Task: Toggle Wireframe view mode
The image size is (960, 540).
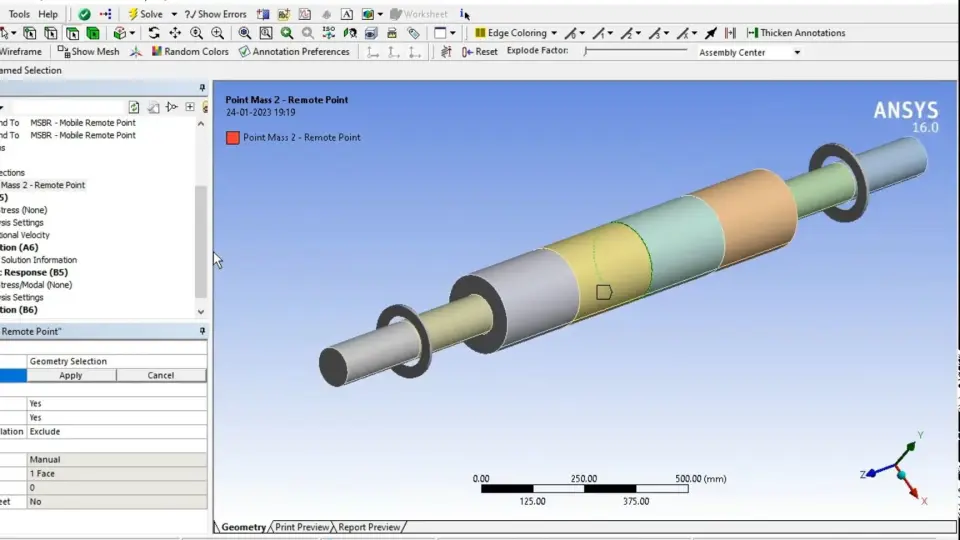Action: point(21,51)
